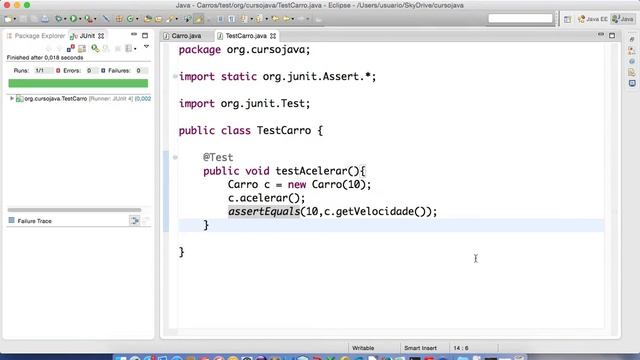Screen dimensions: 640x360
Task: Open the Debug configurations dropdown arrow
Action: click(x=65, y=19)
